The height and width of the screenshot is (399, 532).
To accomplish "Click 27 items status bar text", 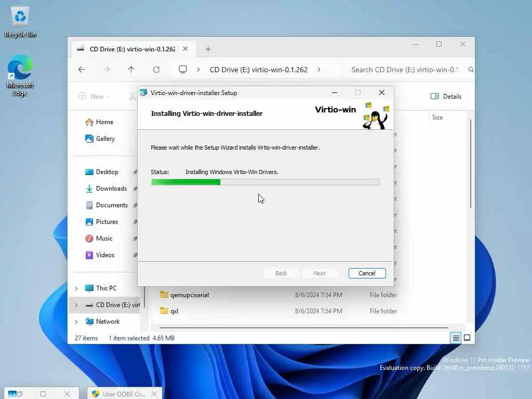I will pos(86,338).
